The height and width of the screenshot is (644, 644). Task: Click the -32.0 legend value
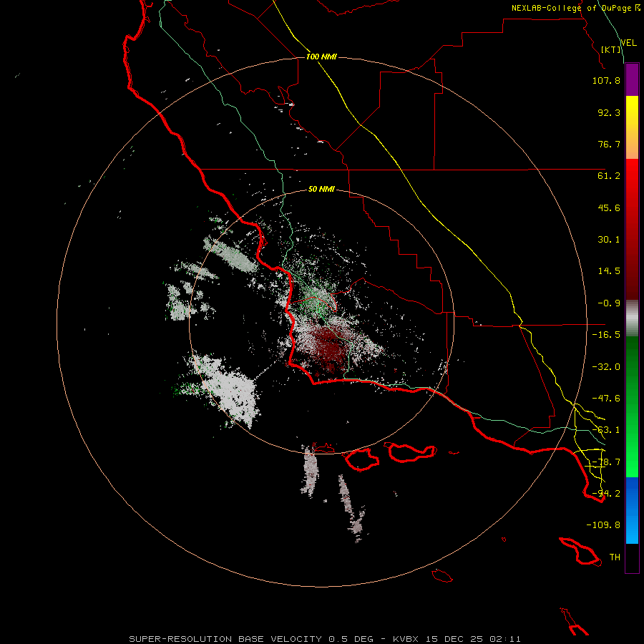(x=606, y=367)
